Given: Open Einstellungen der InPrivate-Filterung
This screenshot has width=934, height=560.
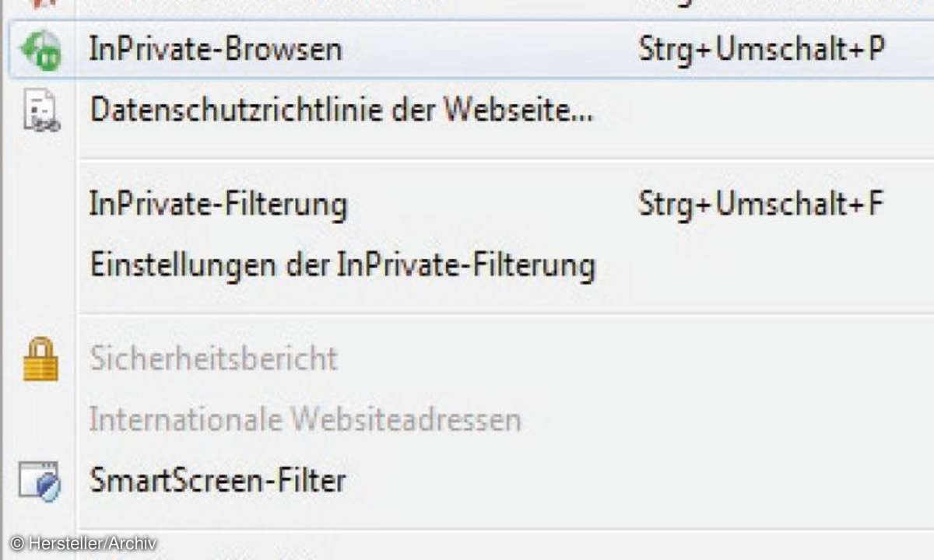Looking at the screenshot, I should pos(342,265).
